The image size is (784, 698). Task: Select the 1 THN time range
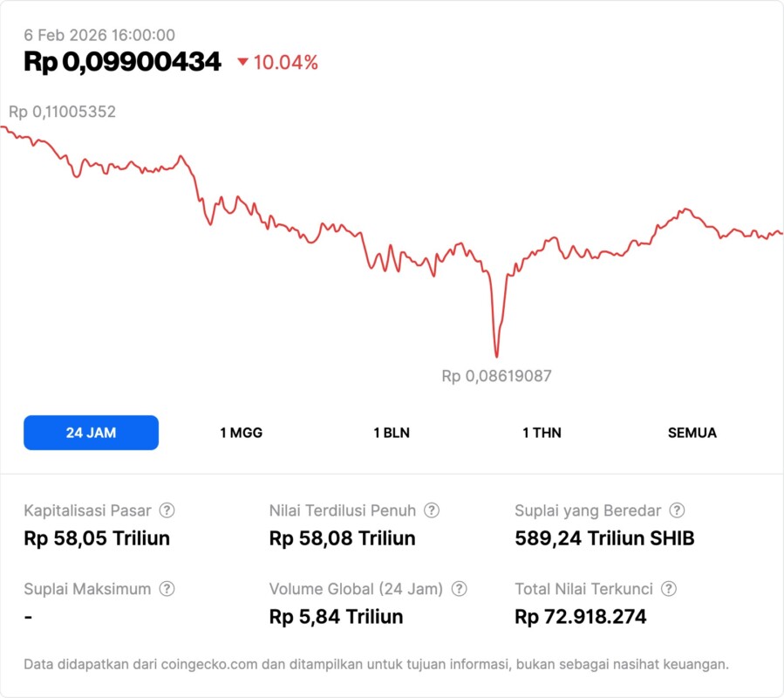(x=542, y=433)
